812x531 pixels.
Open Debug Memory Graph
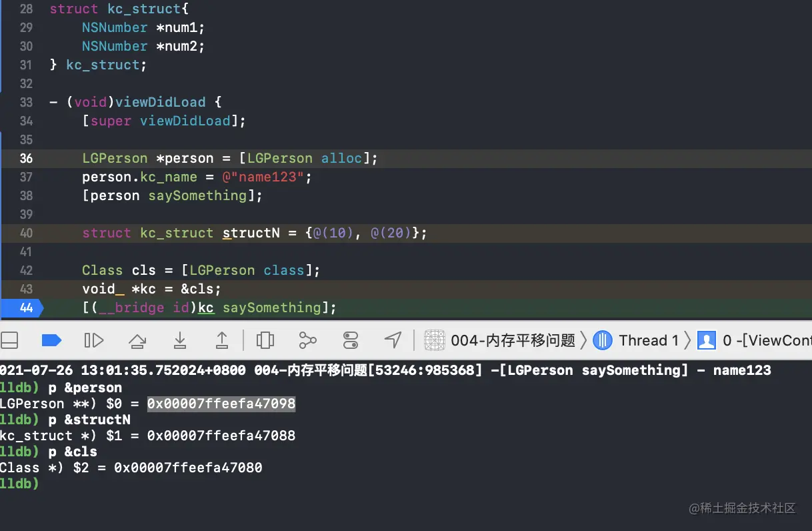(x=307, y=340)
